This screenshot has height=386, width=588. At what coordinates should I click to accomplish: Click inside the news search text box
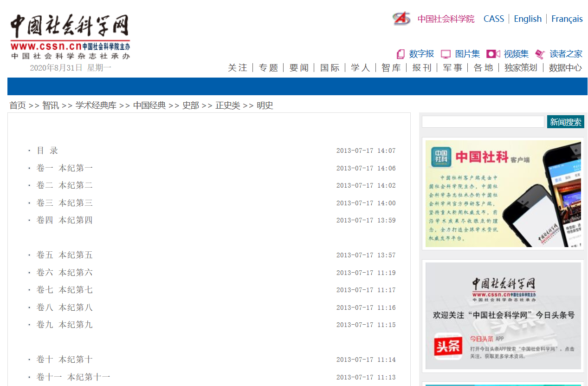pos(483,122)
